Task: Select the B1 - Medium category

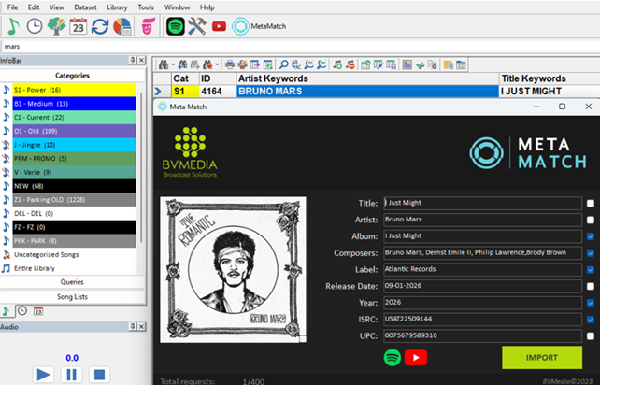Action: pos(74,104)
